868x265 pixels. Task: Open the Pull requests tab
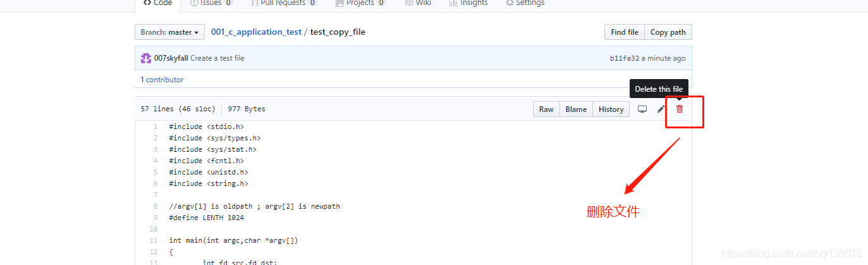pos(284,3)
